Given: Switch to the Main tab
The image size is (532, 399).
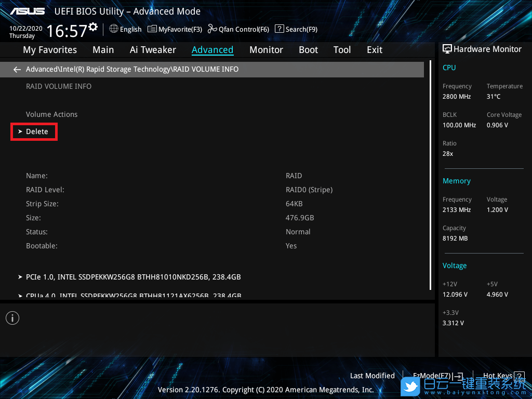Looking at the screenshot, I should coord(103,50).
